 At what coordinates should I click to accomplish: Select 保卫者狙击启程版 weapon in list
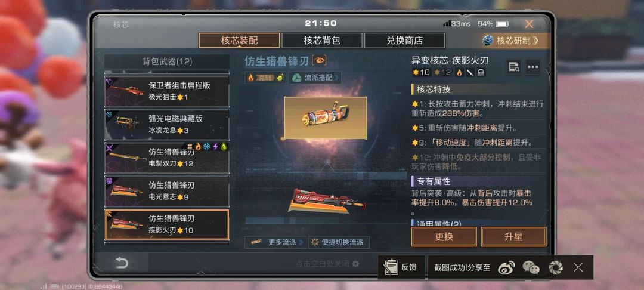click(167, 91)
